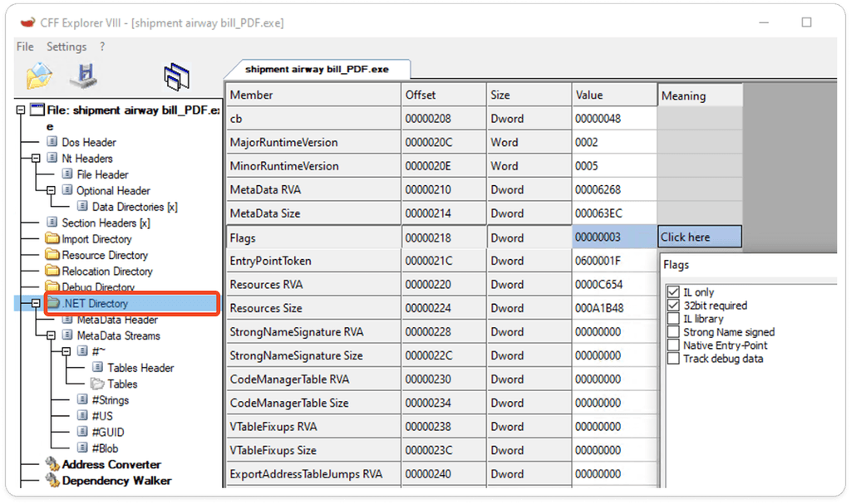Collapse the File root tree node

21,110
